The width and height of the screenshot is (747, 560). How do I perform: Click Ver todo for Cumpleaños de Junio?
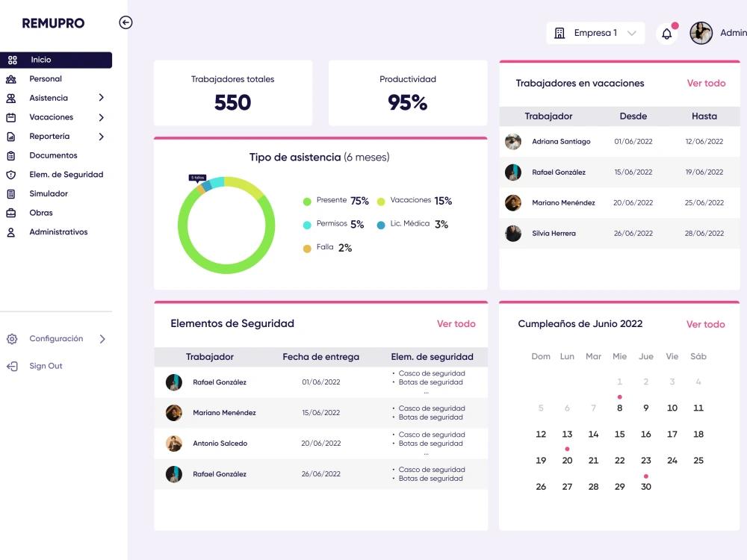(706, 324)
